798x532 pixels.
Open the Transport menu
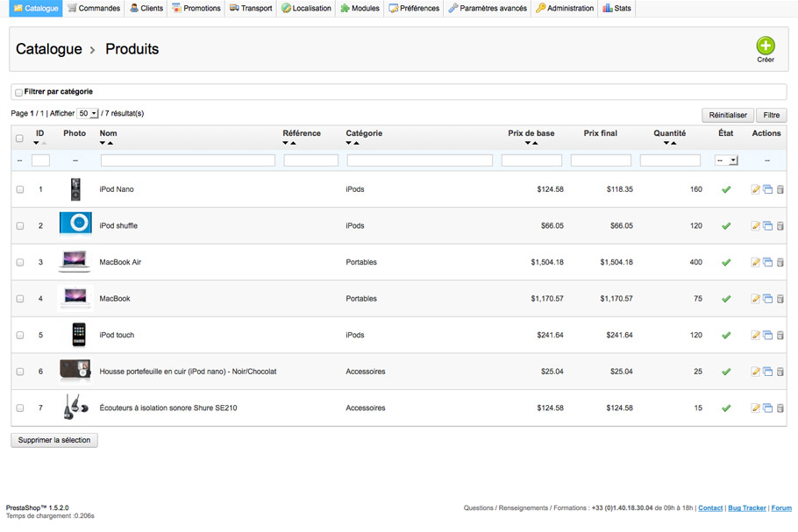click(x=251, y=8)
